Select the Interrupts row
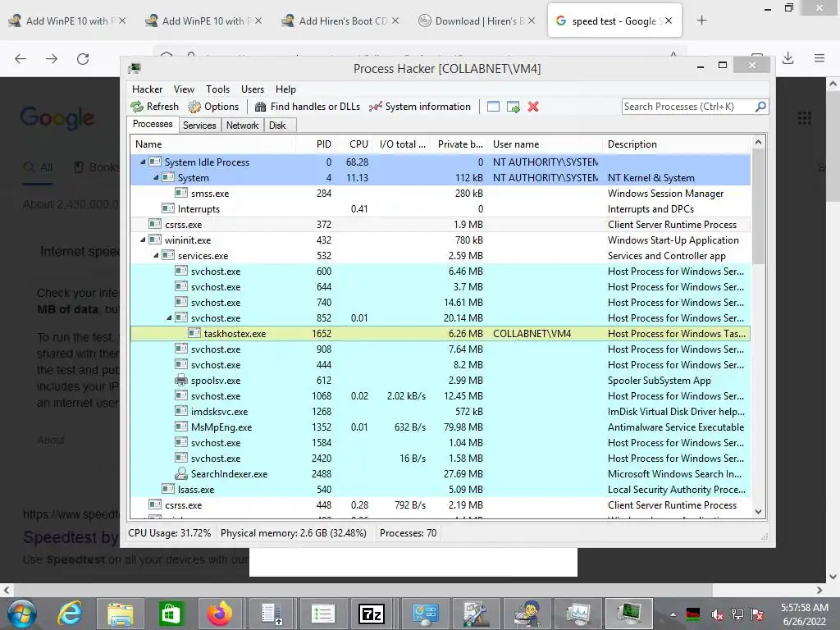 coord(441,209)
